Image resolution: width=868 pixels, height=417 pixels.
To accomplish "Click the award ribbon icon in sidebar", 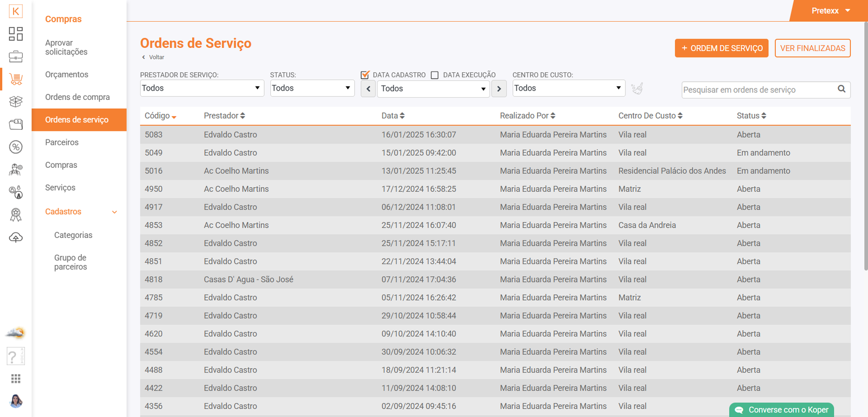I will coord(16,215).
